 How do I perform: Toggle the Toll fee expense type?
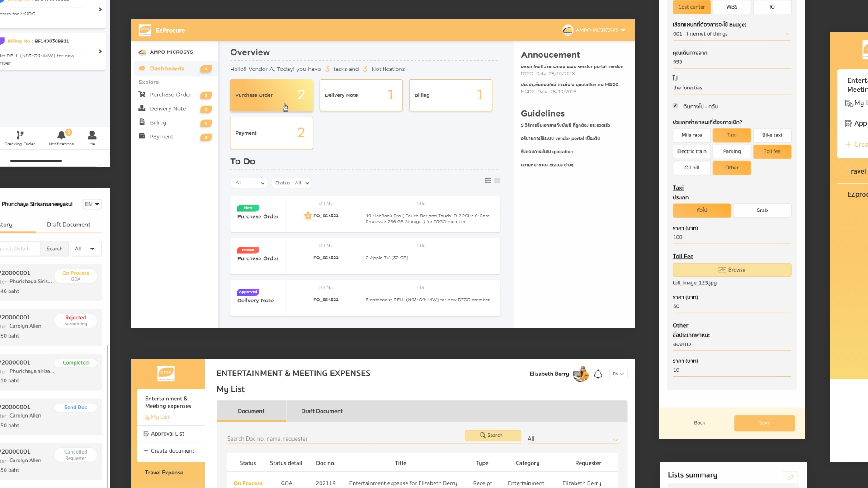772,151
